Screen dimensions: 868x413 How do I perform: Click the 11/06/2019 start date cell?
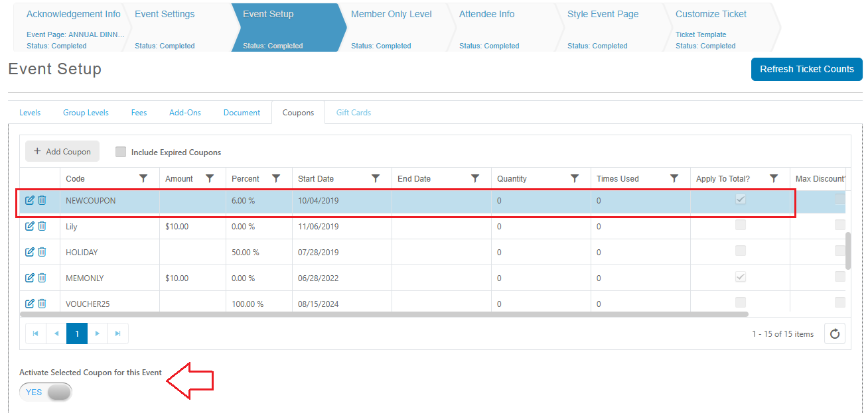[x=342, y=226]
